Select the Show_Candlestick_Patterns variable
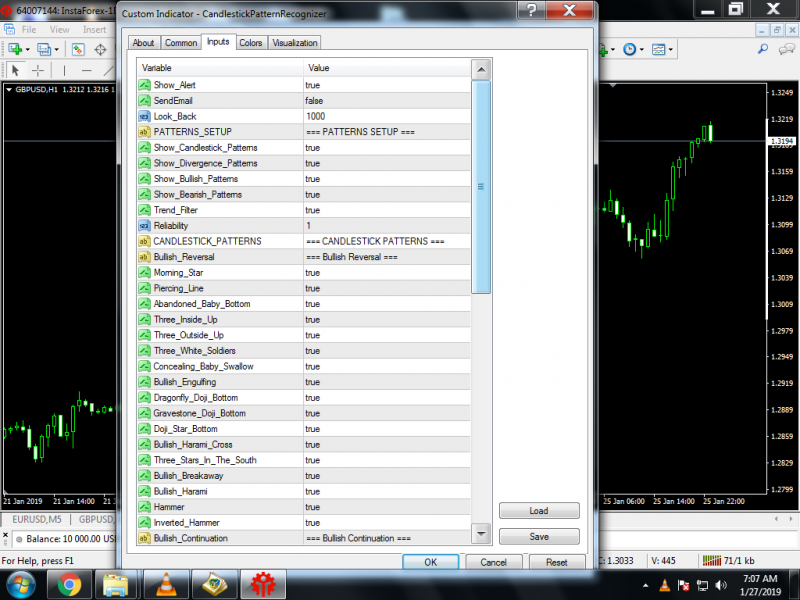This screenshot has height=600, width=800. click(x=206, y=148)
